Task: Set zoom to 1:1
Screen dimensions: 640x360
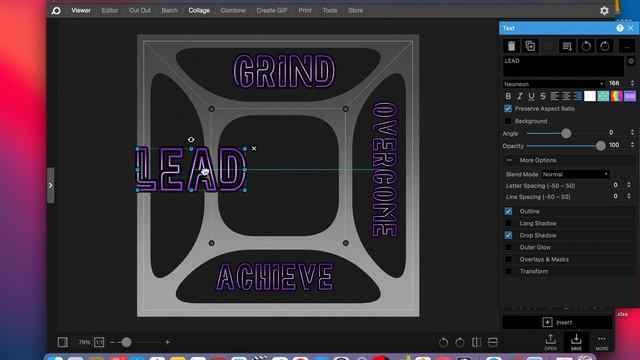Action: [99, 342]
